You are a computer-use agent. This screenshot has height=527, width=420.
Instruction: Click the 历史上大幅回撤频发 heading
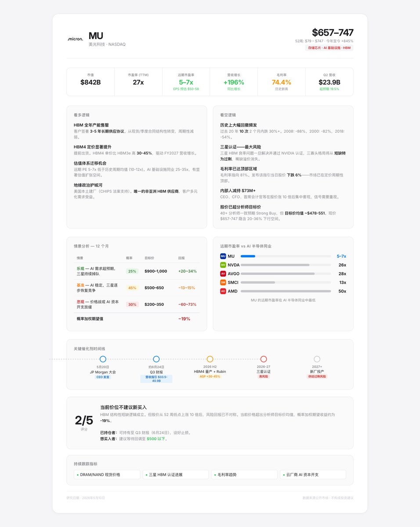[239, 125]
